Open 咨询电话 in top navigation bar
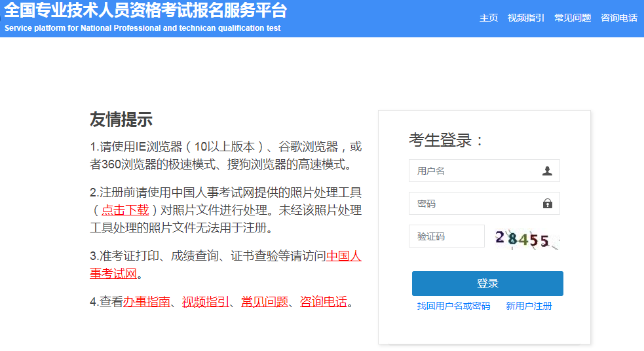The width and height of the screenshot is (644, 351). (x=619, y=18)
